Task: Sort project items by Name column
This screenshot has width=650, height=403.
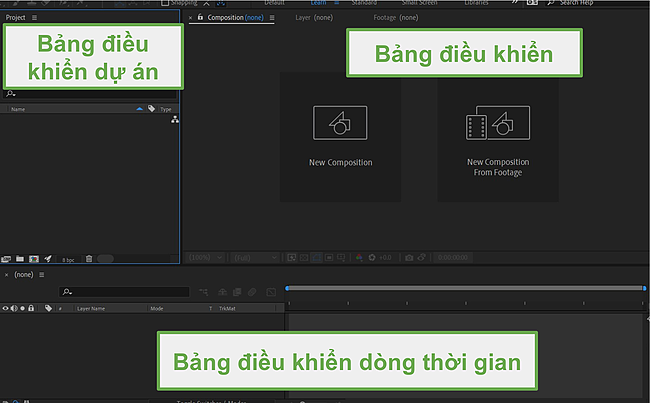Action: tap(18, 109)
